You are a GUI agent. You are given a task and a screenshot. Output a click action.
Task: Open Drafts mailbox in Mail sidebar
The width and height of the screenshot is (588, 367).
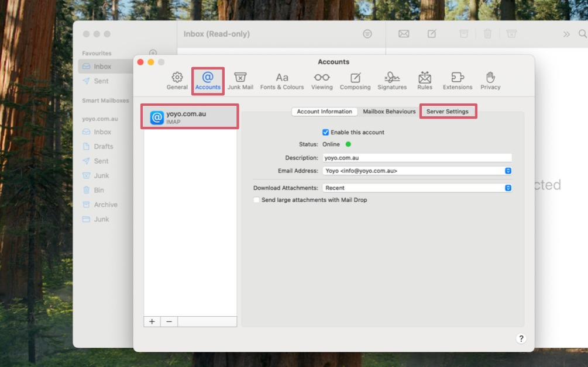click(x=104, y=147)
